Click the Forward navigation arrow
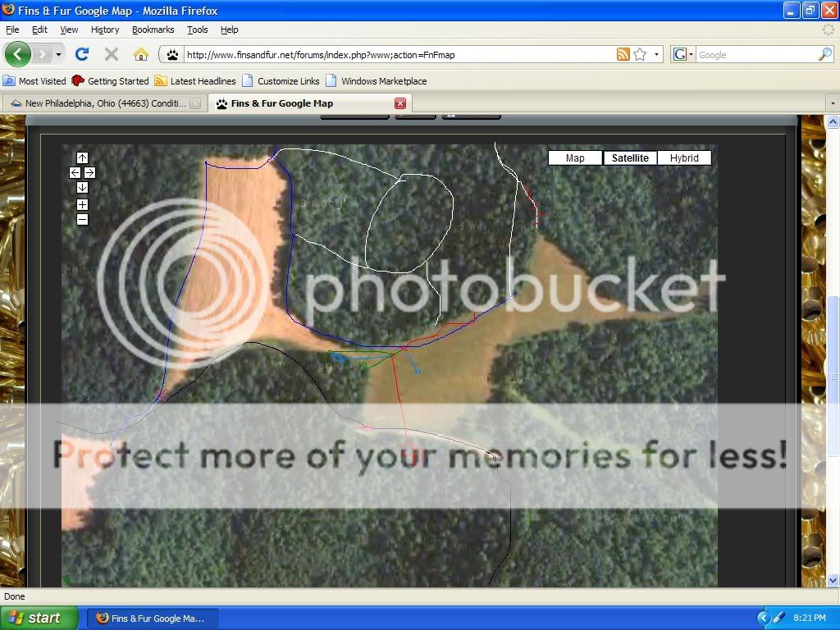The width and height of the screenshot is (840, 630). pyautogui.click(x=43, y=54)
